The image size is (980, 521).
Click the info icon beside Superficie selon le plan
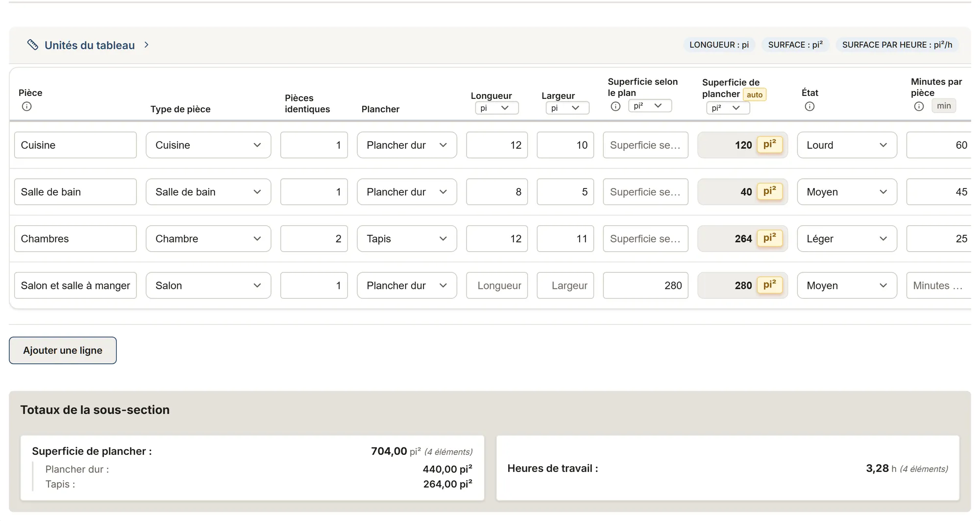point(616,106)
